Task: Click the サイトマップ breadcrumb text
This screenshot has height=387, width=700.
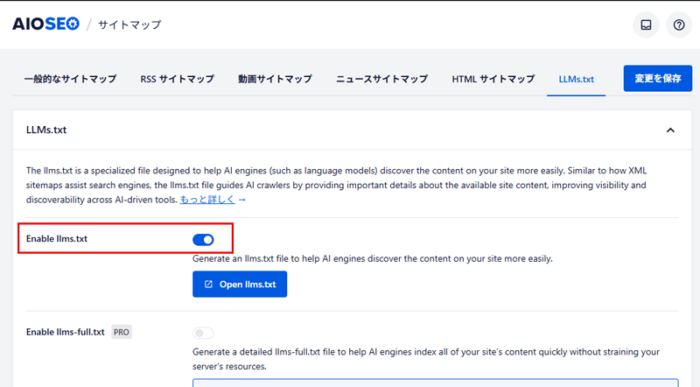Action: [x=129, y=25]
